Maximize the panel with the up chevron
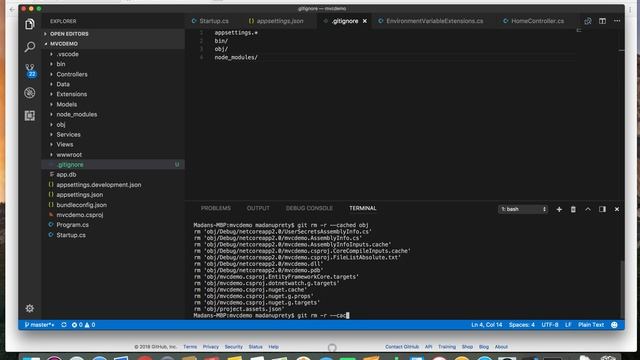Screen dimensions: 640x360 588,209
